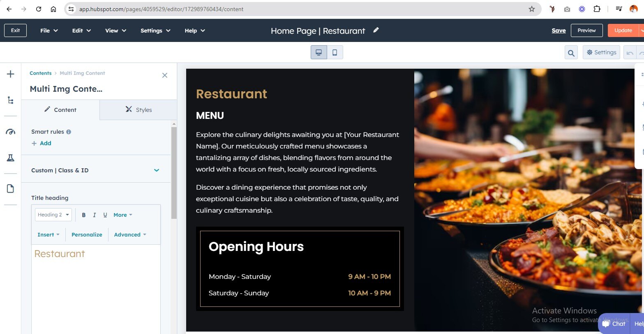Open the File menu
Image resolution: width=644 pixels, height=334 pixels.
pyautogui.click(x=49, y=30)
